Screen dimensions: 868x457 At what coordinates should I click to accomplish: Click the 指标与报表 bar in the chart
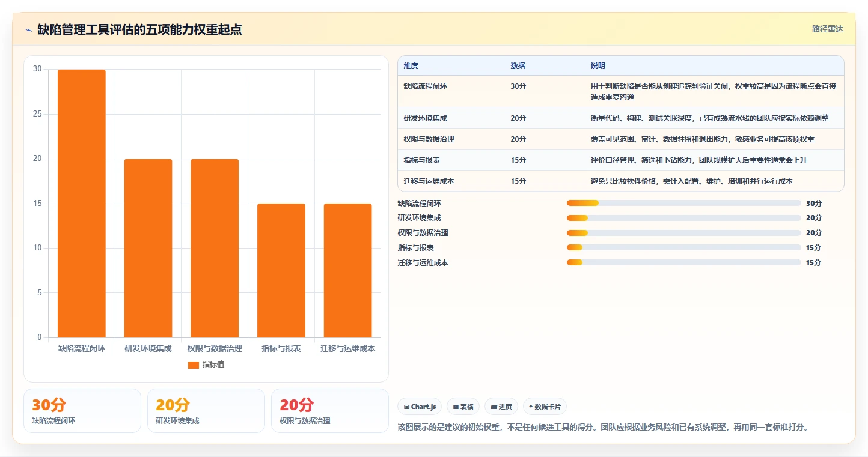point(281,270)
